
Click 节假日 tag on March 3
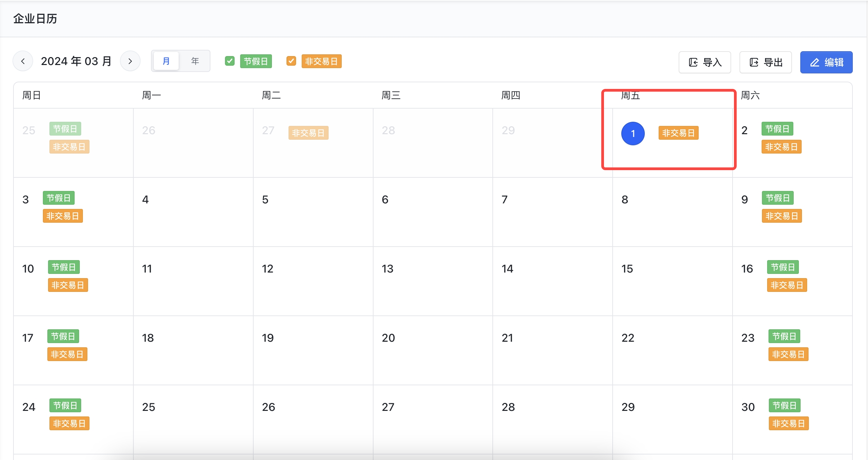coord(59,198)
